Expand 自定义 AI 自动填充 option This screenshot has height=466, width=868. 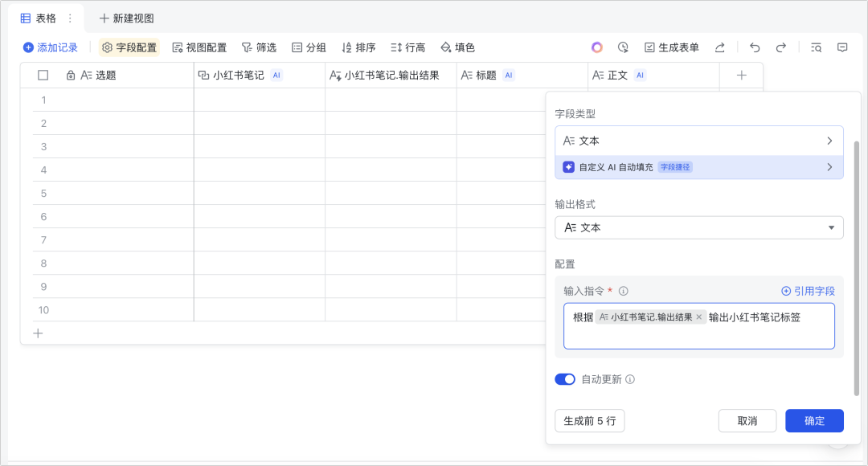tap(699, 167)
